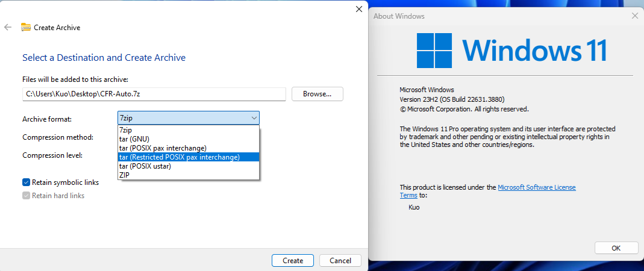Click the Create button

(x=293, y=260)
